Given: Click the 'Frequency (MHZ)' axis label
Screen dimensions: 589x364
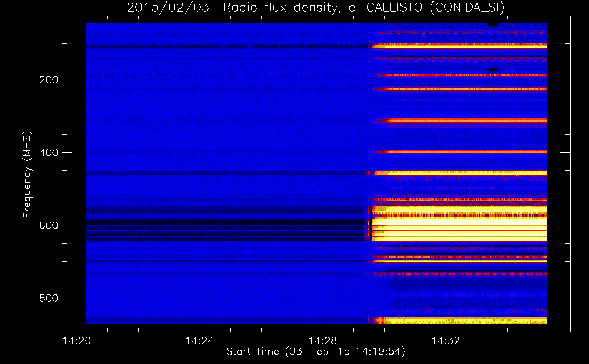Looking at the screenshot, I should tap(27, 175).
